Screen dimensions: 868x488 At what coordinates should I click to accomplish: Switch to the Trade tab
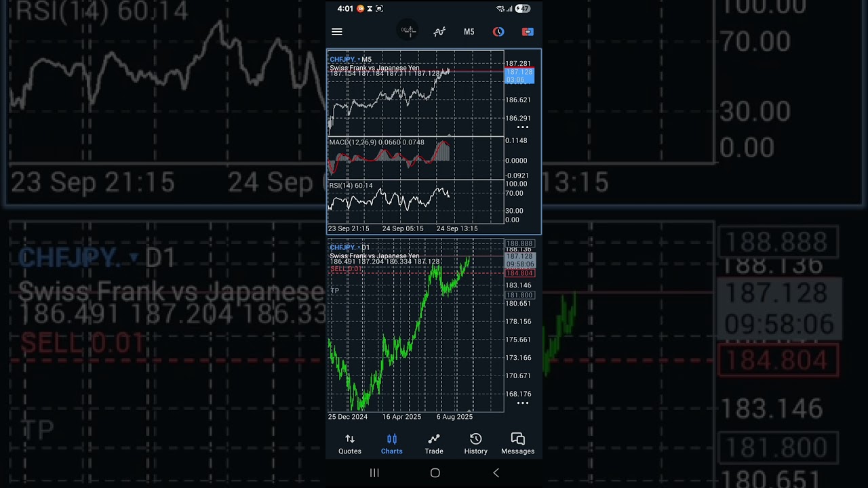pyautogui.click(x=434, y=444)
